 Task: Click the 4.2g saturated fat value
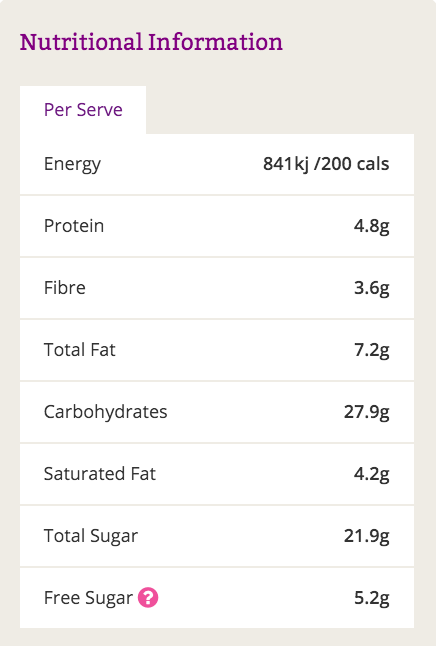[x=371, y=474]
